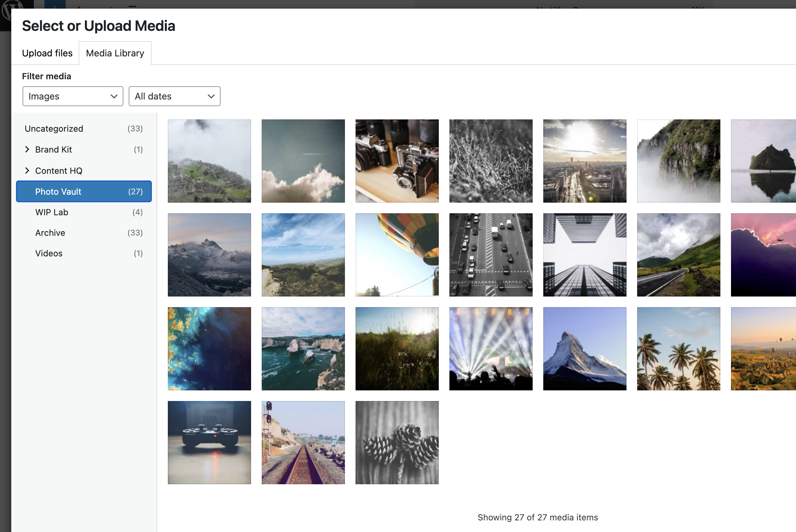Select the railroad tracks photo thumbnail
The width and height of the screenshot is (796, 532).
tap(303, 442)
